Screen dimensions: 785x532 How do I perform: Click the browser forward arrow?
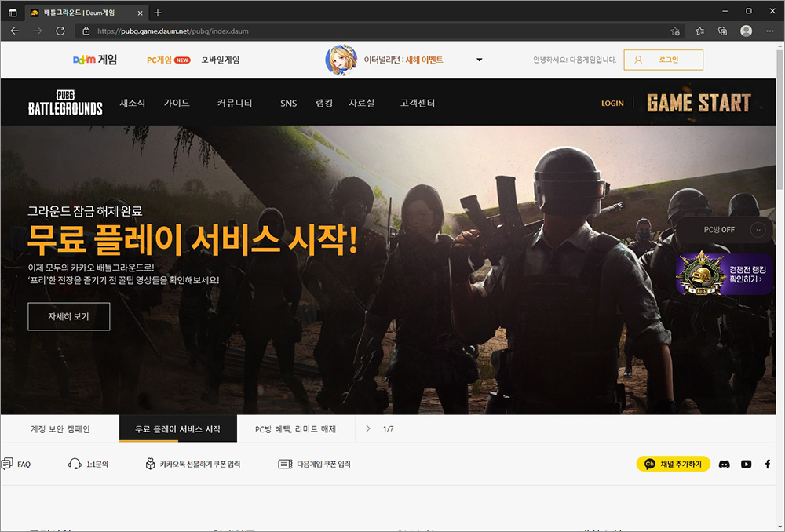pyautogui.click(x=38, y=31)
